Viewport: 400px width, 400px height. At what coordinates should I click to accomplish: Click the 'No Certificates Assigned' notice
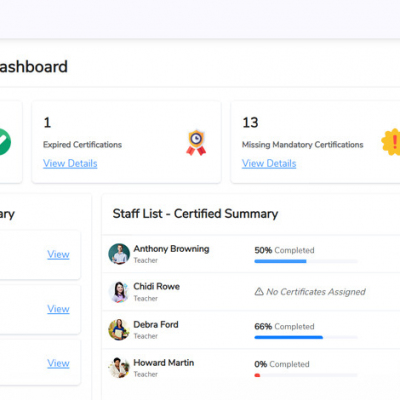click(x=310, y=292)
